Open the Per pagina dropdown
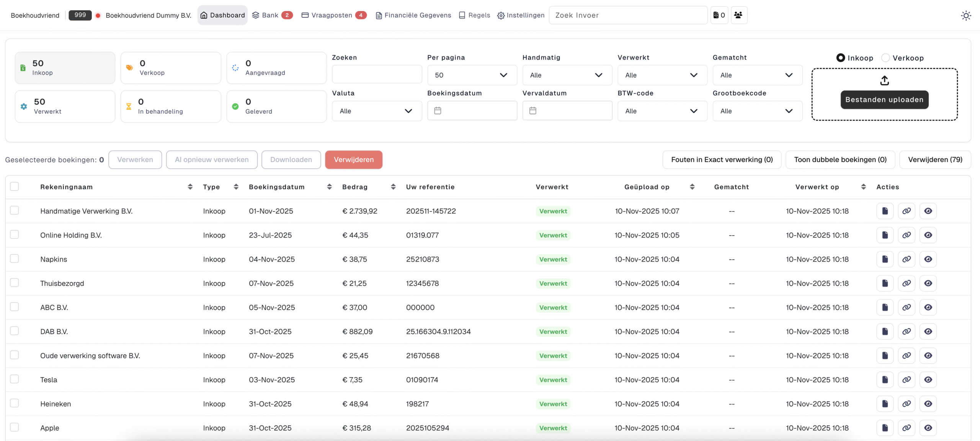The width and height of the screenshot is (980, 441). [x=472, y=75]
